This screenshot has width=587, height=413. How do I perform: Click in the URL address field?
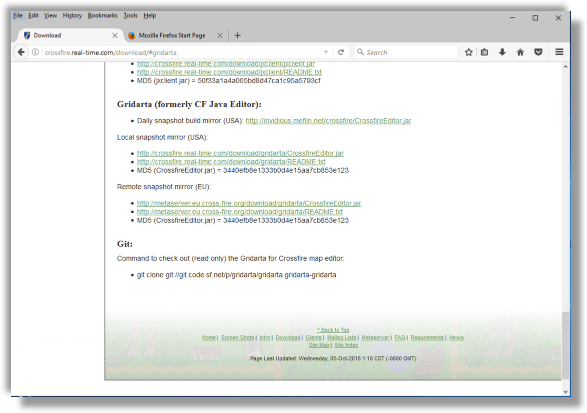click(182, 52)
